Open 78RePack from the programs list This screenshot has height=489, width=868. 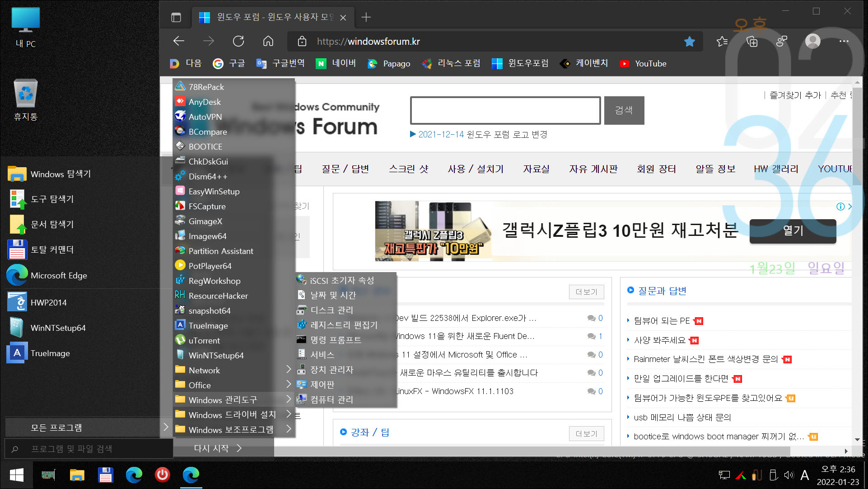[233, 87]
